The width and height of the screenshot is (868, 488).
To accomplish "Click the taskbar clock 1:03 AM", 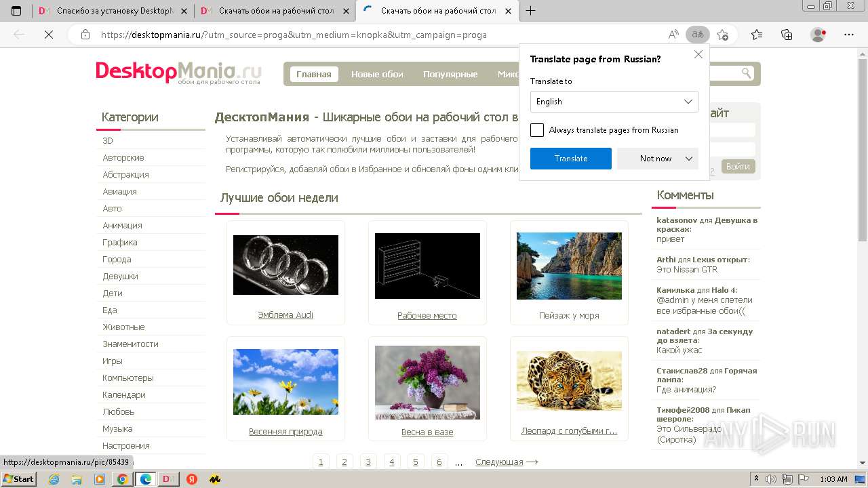I will tap(833, 479).
